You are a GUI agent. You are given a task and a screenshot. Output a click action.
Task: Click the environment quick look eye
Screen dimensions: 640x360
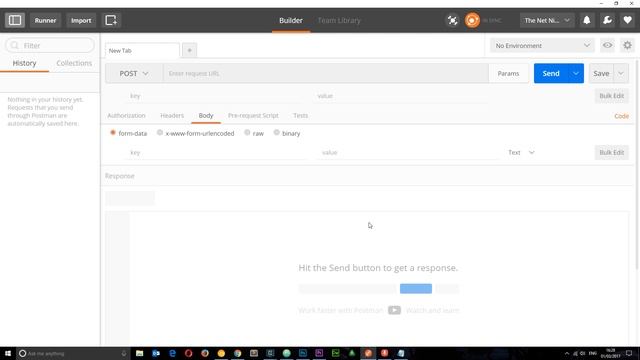click(607, 45)
